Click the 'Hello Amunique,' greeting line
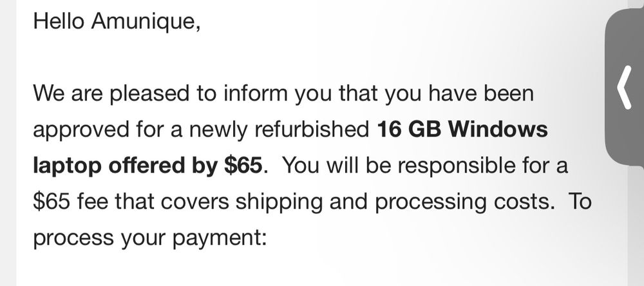Viewport: 644px width, 286px height. (117, 21)
